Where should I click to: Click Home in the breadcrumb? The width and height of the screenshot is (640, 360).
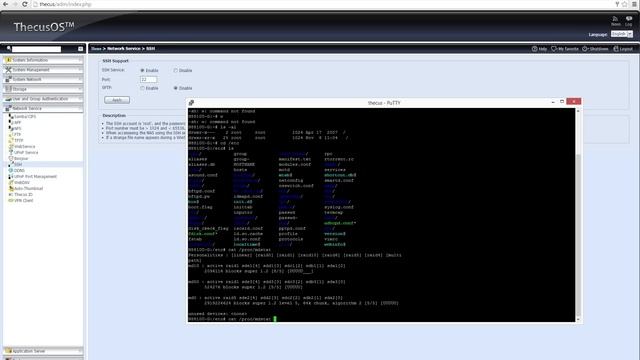point(96,49)
